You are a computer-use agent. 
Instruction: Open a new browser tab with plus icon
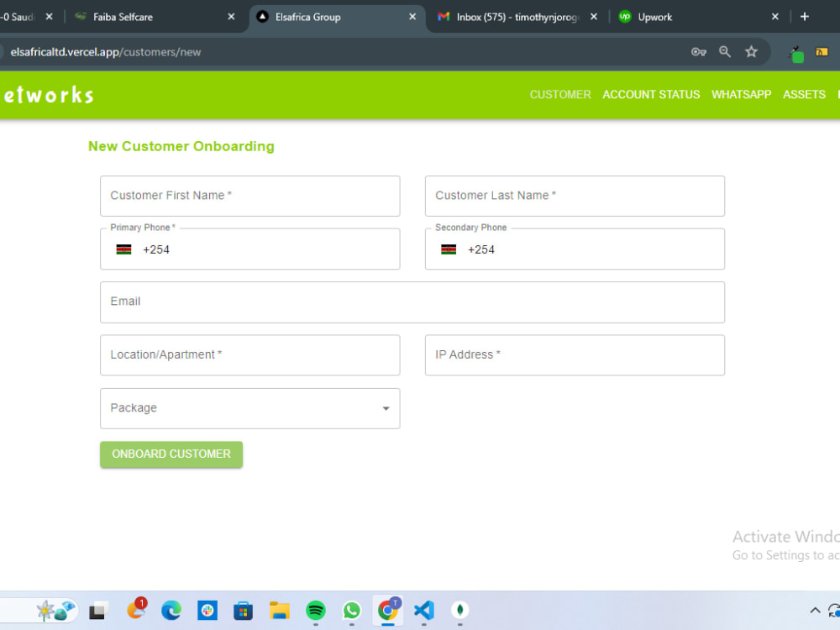[804, 17]
